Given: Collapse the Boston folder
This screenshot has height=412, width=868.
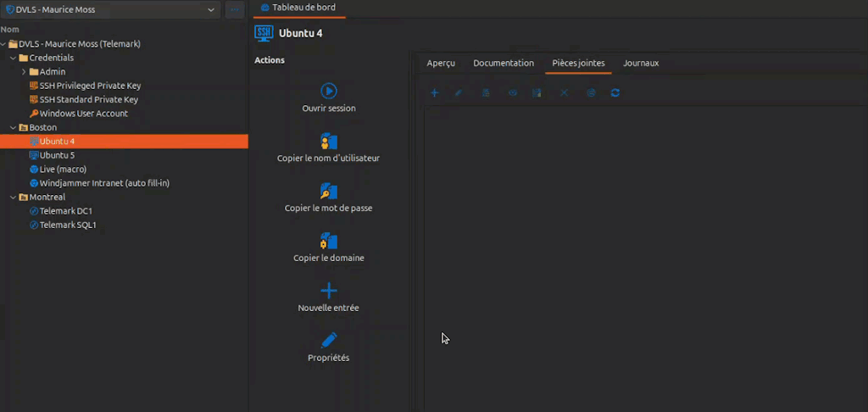Looking at the screenshot, I should (x=14, y=127).
